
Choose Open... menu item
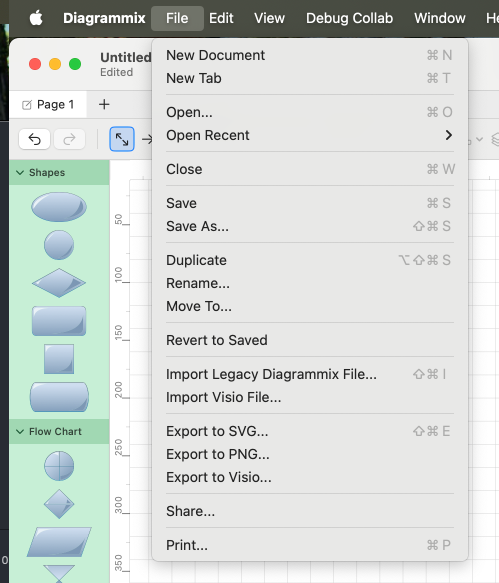(310, 112)
